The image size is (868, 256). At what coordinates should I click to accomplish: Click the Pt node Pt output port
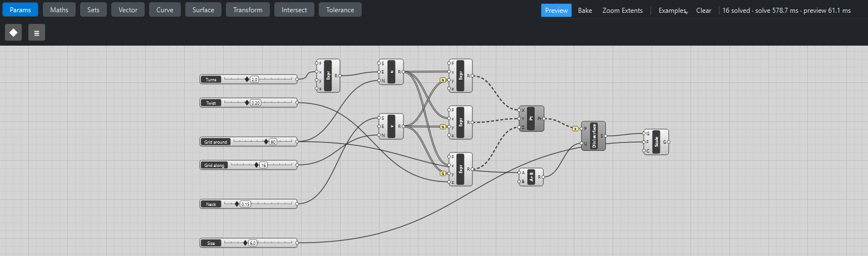pos(544,119)
